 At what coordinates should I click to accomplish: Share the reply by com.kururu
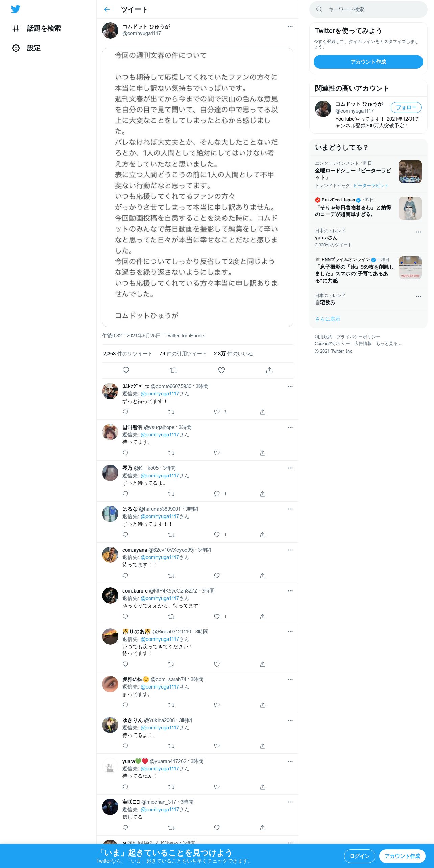tap(263, 616)
